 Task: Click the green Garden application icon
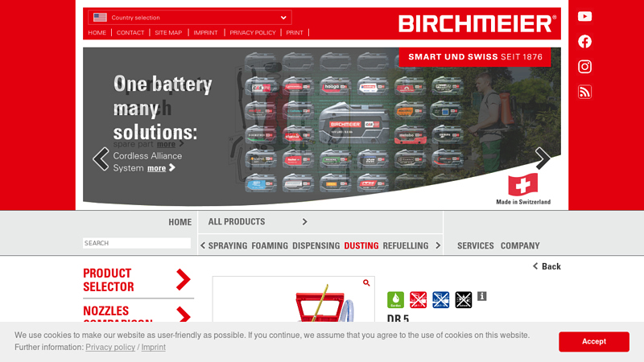[x=395, y=299]
